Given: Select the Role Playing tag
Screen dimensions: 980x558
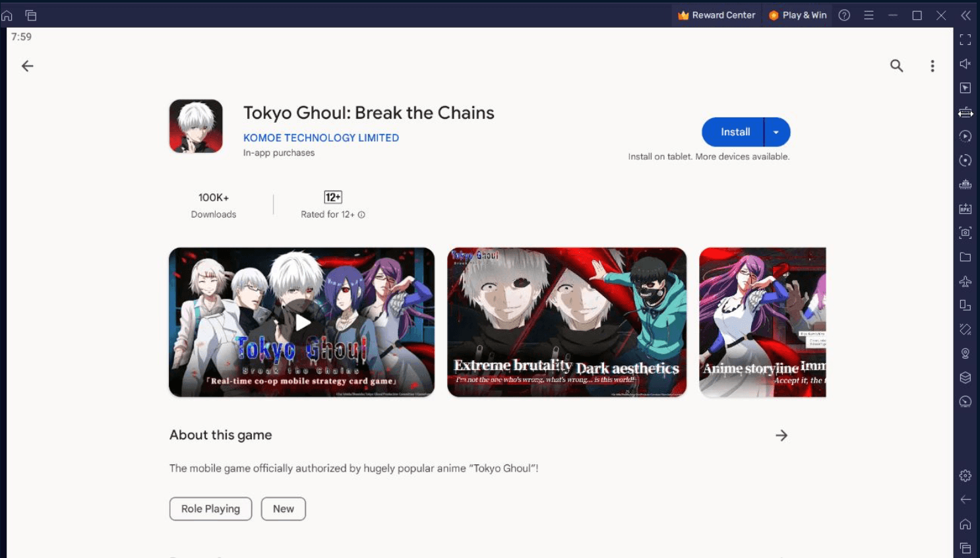Looking at the screenshot, I should [x=211, y=509].
